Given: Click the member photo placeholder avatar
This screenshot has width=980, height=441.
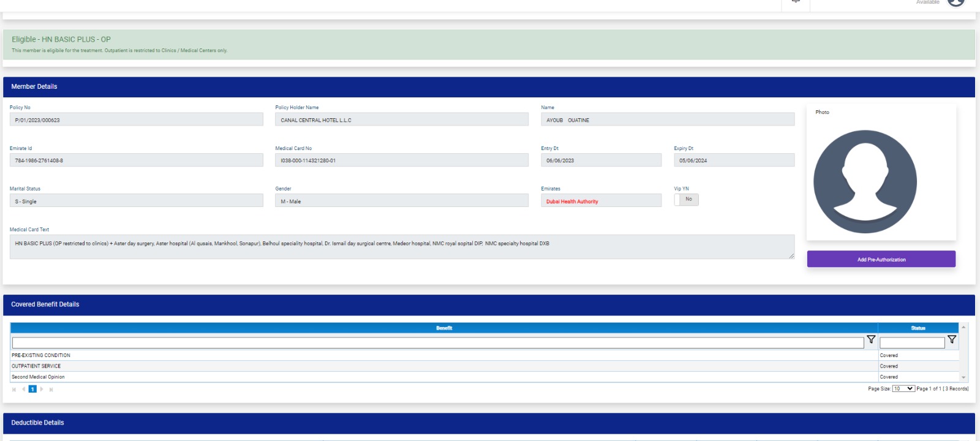Looking at the screenshot, I should point(865,181).
